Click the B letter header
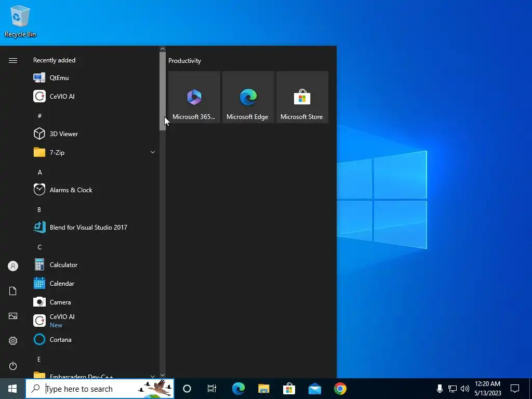 coord(39,210)
